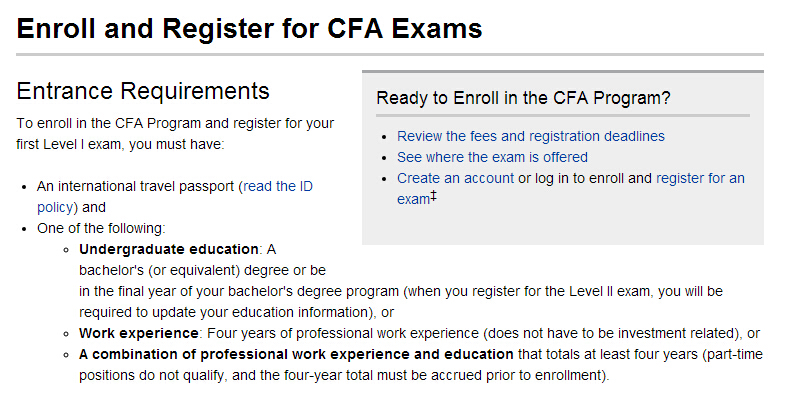
Task: Follow the "Create an account" link
Action: (455, 178)
